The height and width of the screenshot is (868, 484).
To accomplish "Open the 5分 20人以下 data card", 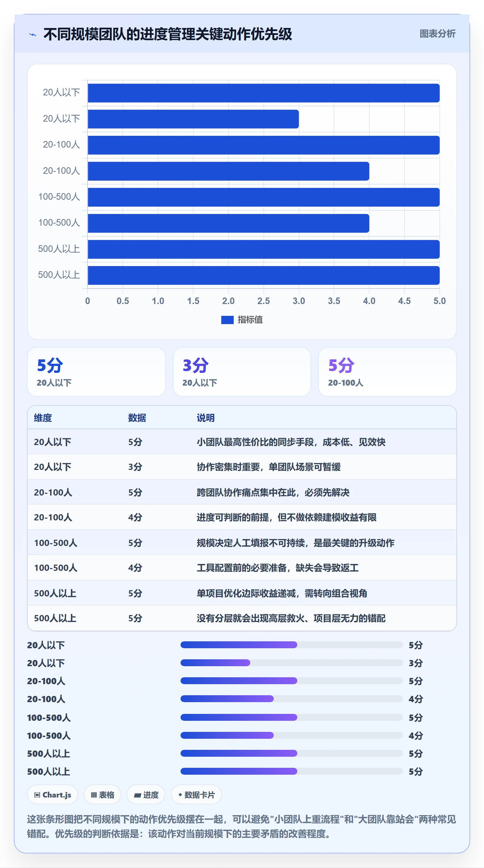I will click(96, 372).
